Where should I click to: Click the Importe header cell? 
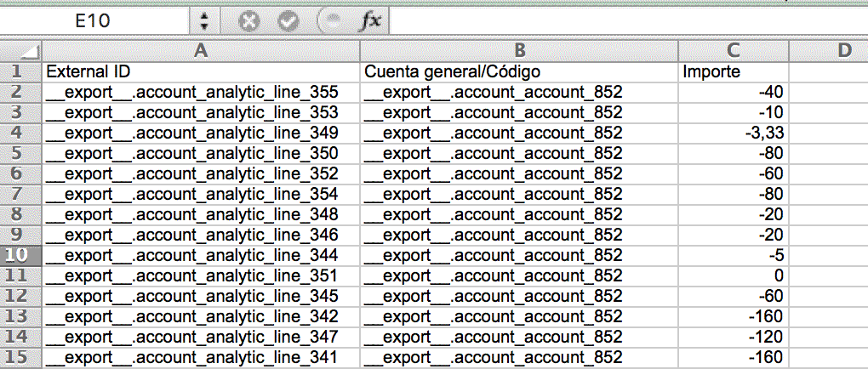pyautogui.click(x=734, y=72)
